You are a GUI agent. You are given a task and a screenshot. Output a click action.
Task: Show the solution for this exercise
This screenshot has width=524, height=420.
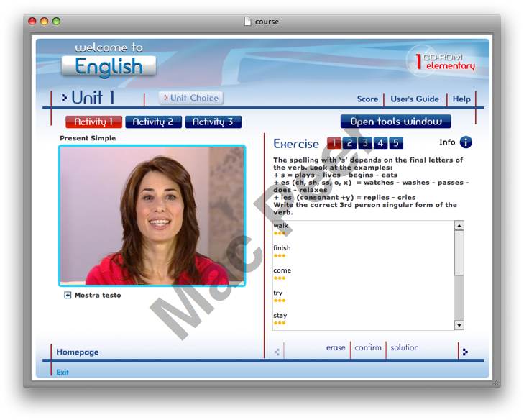[404, 348]
